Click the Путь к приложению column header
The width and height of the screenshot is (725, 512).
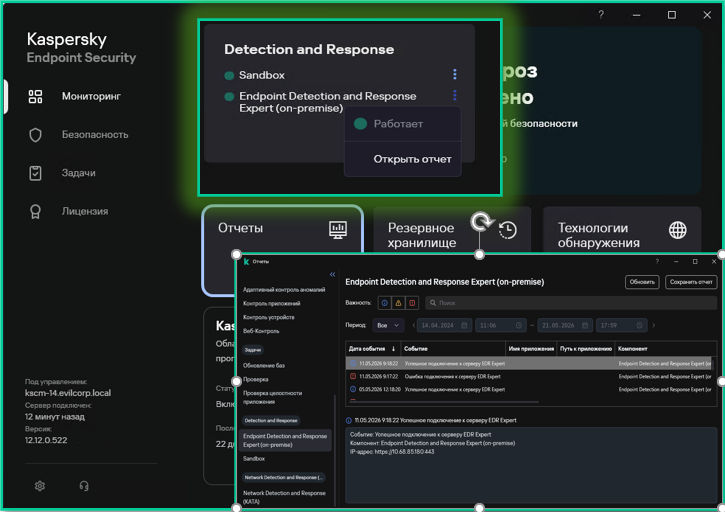tap(586, 349)
